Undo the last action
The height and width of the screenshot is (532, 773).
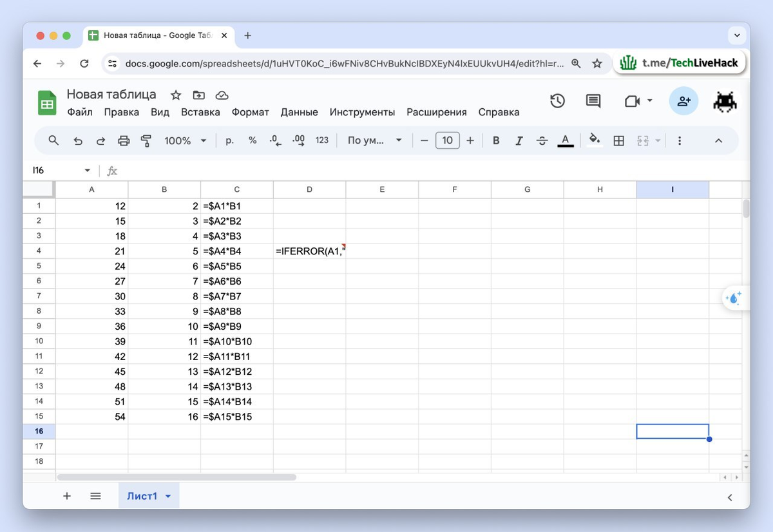tap(78, 140)
